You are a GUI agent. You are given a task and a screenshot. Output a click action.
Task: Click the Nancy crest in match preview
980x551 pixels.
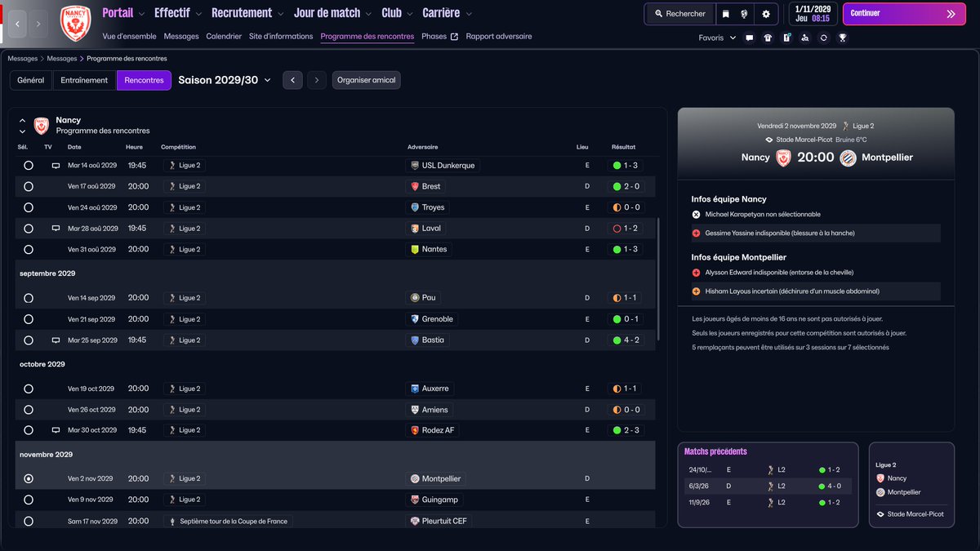tap(783, 158)
